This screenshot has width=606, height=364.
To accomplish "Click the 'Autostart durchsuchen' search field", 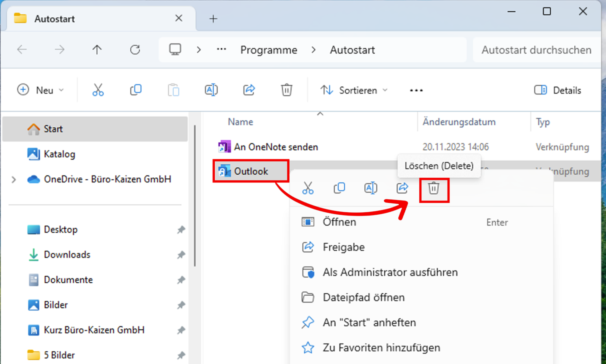I will [536, 50].
